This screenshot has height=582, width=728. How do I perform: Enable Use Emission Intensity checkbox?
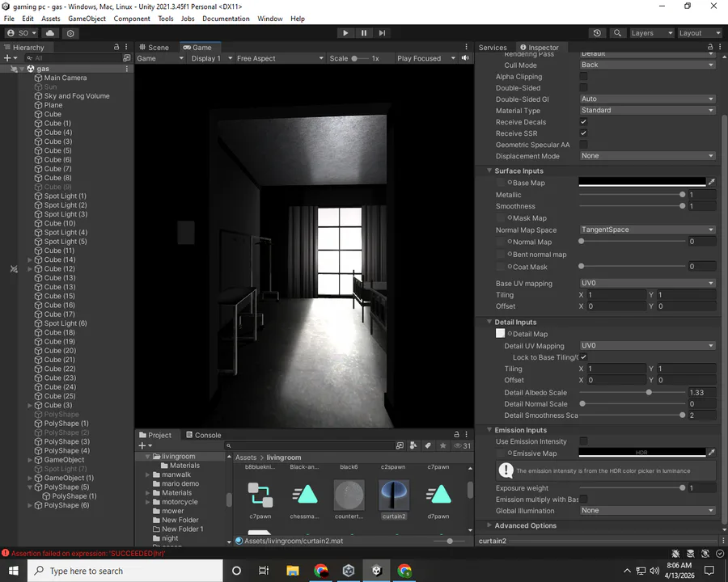[x=583, y=441]
